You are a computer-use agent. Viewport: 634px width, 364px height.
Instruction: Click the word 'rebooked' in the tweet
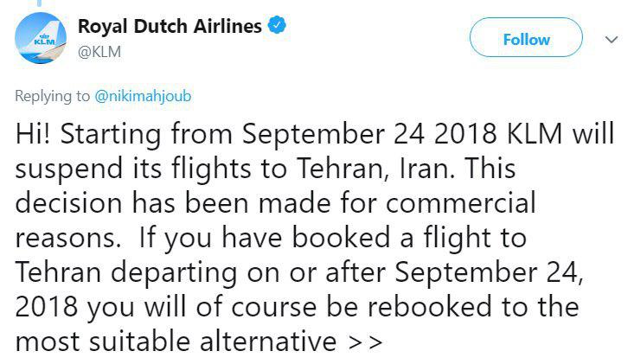[429, 306]
